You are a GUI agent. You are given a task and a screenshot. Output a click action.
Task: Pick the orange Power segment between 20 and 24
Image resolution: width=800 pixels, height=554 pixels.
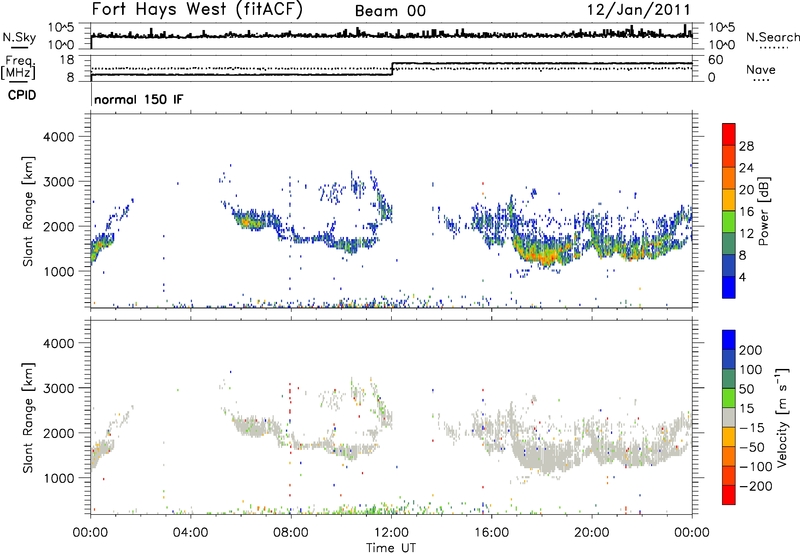(x=729, y=179)
